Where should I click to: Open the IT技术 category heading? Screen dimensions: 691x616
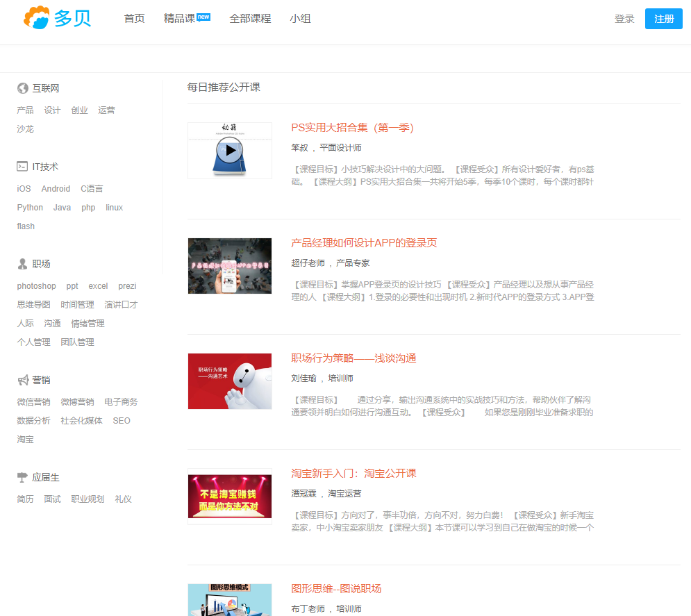tap(45, 167)
